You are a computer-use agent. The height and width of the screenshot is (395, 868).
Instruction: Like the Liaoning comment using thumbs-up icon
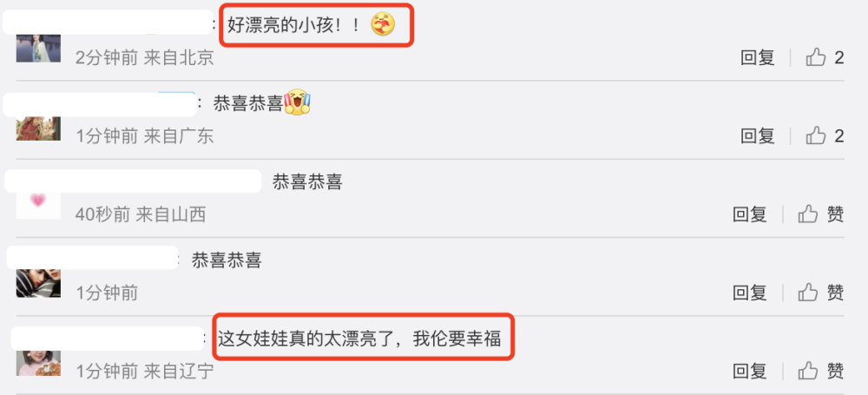[x=807, y=370]
